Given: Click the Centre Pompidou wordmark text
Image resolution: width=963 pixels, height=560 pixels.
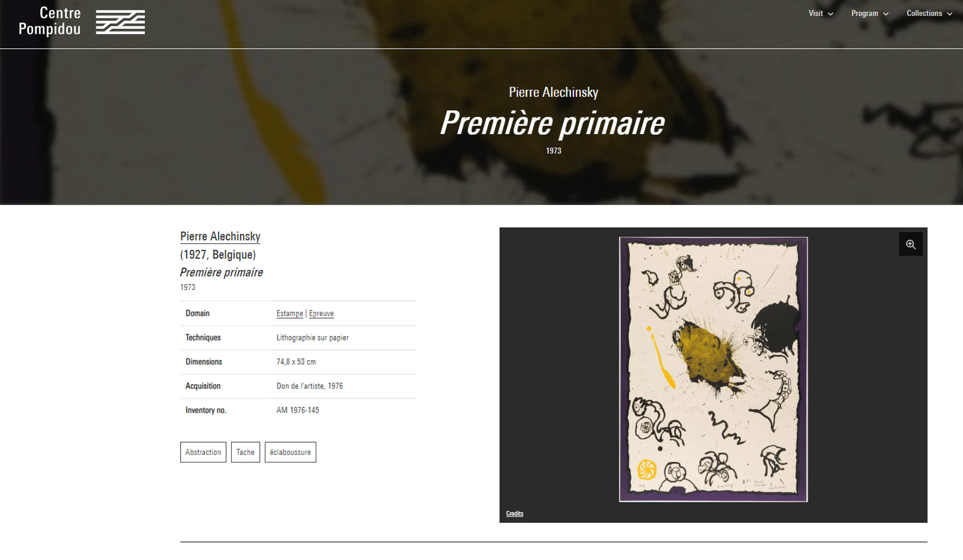Looking at the screenshot, I should tap(50, 21).
